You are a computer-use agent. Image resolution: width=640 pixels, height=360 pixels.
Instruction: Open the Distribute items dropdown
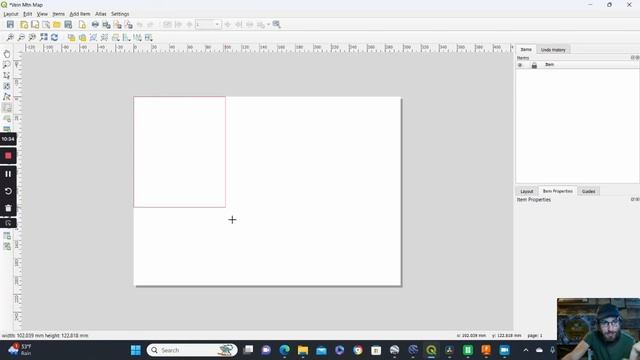click(x=138, y=38)
